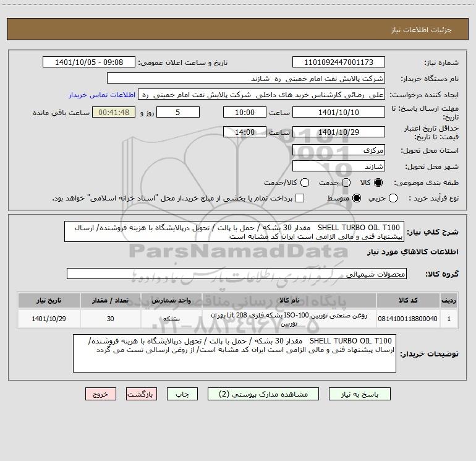Viewport: 476px width, 461px height.
Task: Select the product code 0814100118800040 cell
Action: pyautogui.click(x=408, y=319)
